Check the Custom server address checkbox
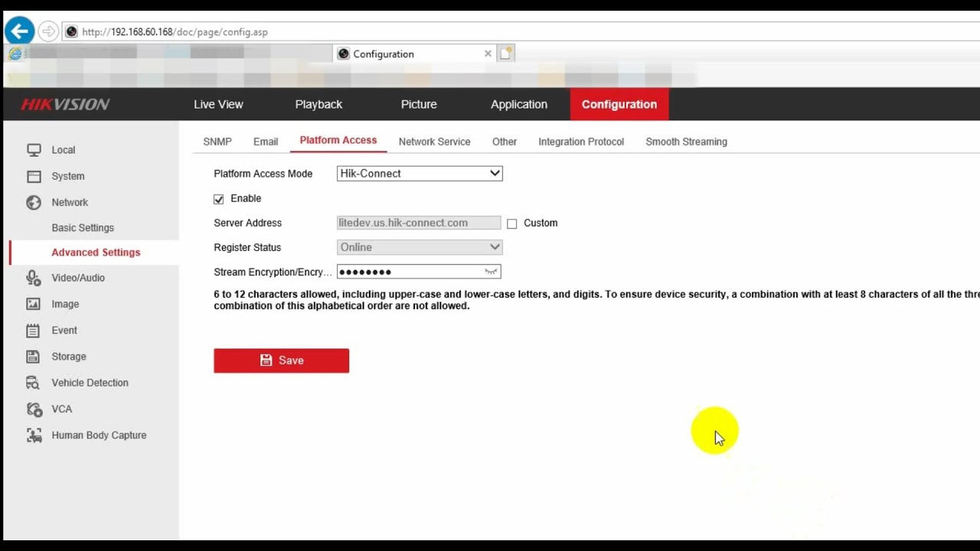The width and height of the screenshot is (980, 551). click(512, 223)
